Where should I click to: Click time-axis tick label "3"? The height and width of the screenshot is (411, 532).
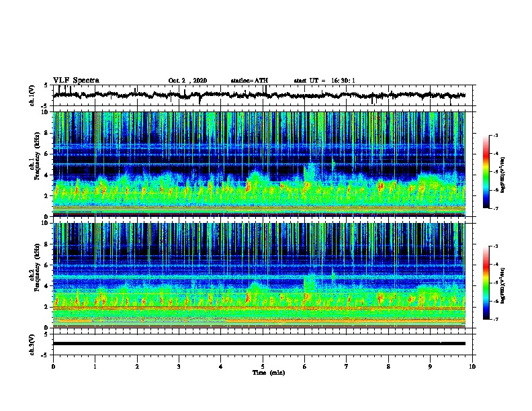point(179,367)
